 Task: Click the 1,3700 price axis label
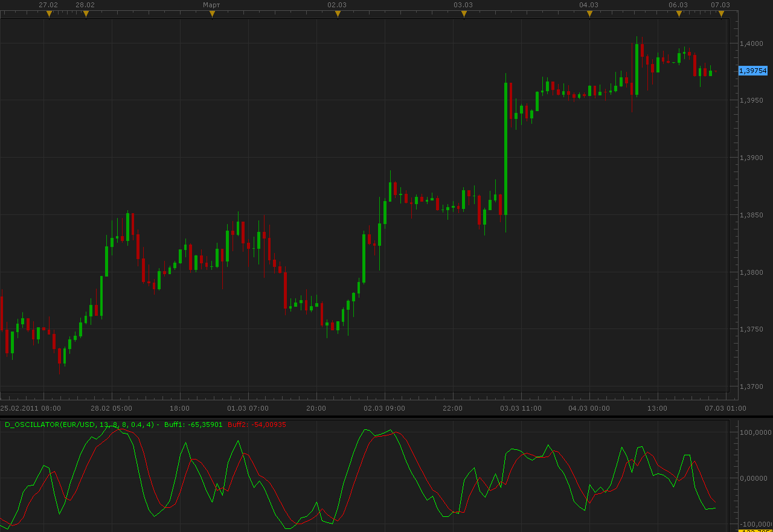[751, 387]
